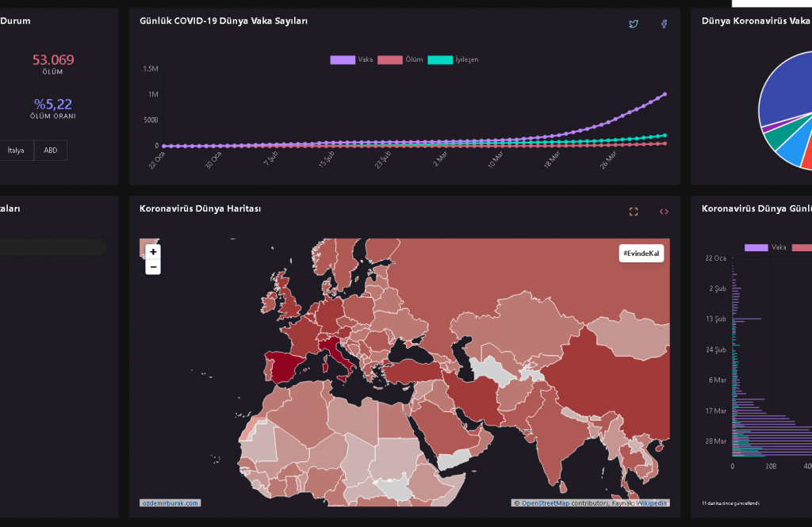This screenshot has width=812, height=527.
Task: Toggle İyileşen series in line chart legend
Action: coord(453,60)
